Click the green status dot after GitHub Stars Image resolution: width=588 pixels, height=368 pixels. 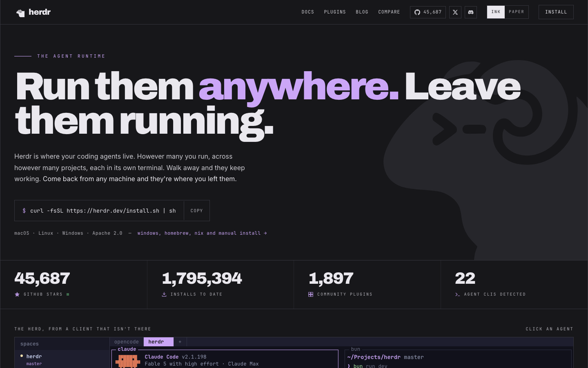click(x=68, y=294)
